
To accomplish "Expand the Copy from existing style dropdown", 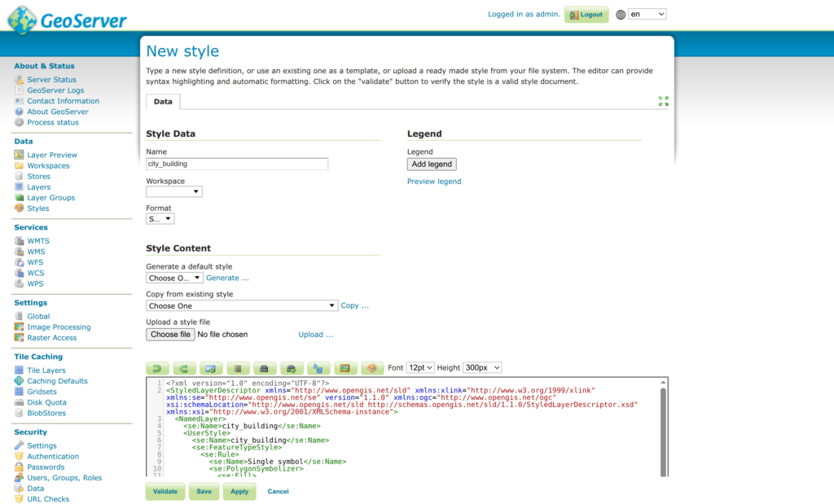I will pos(242,305).
